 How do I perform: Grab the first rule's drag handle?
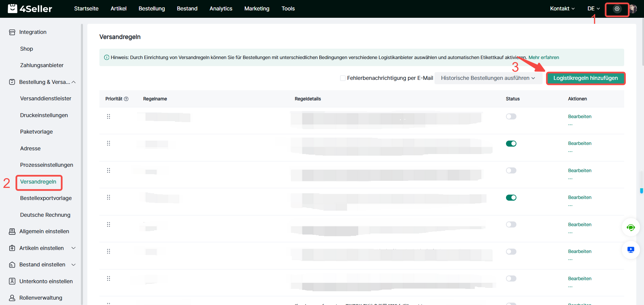pyautogui.click(x=108, y=116)
